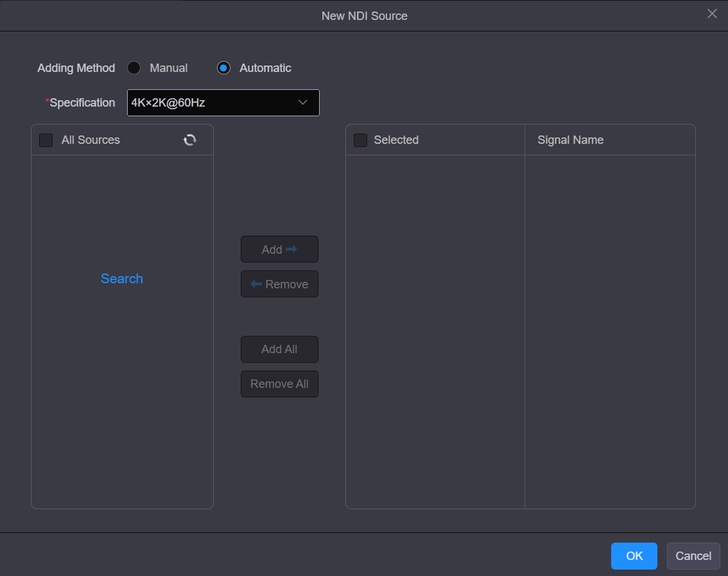Click the Search link
Viewport: 728px width, 576px height.
coord(121,279)
